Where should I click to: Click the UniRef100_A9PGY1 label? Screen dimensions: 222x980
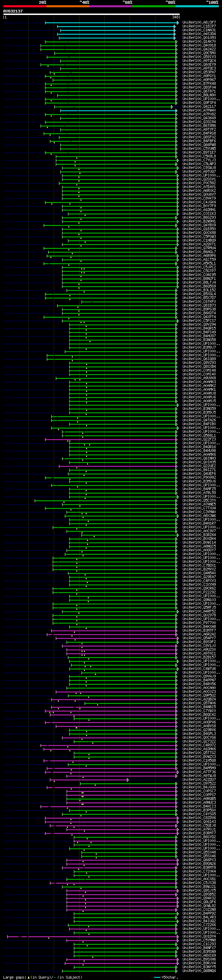click(x=199, y=76)
